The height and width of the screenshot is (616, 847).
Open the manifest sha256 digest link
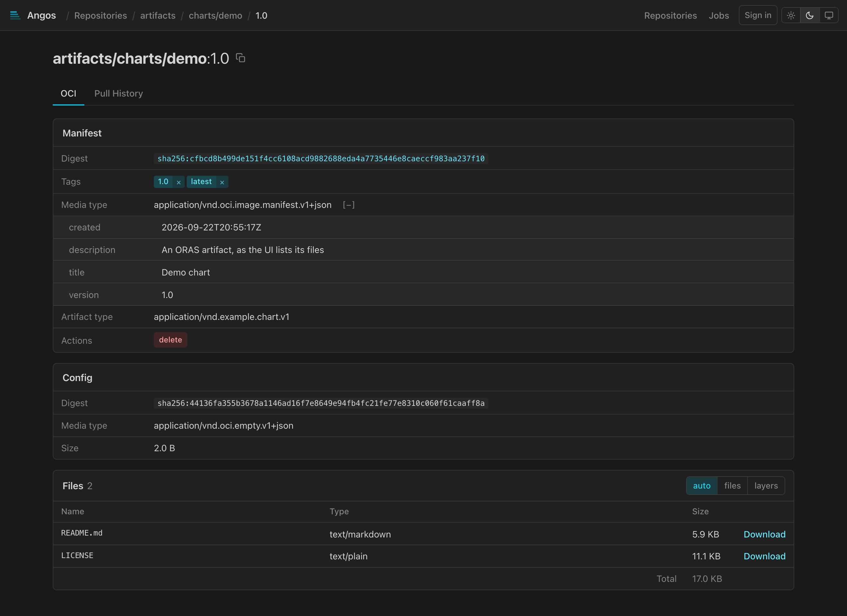point(321,159)
